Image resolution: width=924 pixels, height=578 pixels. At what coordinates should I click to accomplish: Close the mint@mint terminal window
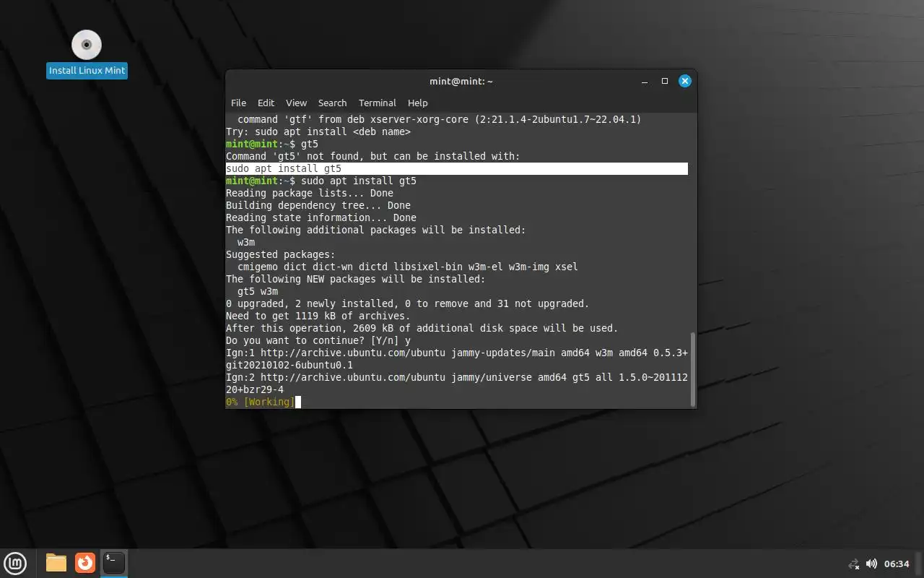[685, 82]
